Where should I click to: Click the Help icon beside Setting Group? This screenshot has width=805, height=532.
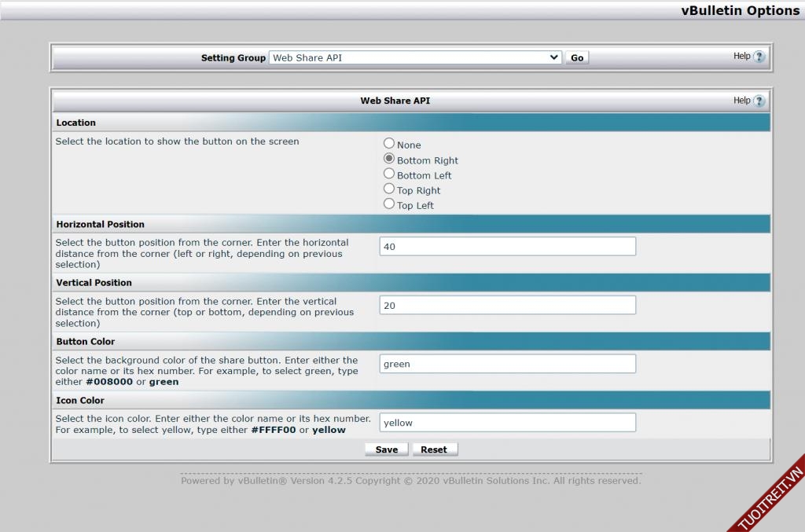[759, 57]
